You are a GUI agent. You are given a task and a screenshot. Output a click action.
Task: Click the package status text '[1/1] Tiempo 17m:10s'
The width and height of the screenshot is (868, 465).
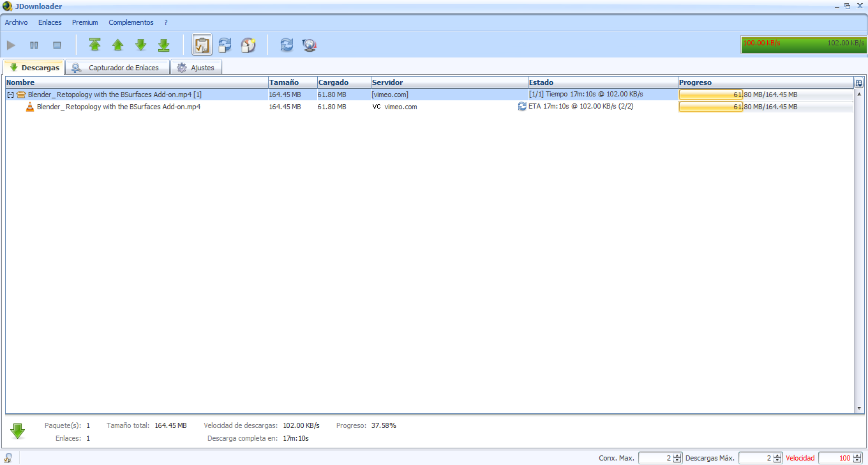tap(586, 95)
